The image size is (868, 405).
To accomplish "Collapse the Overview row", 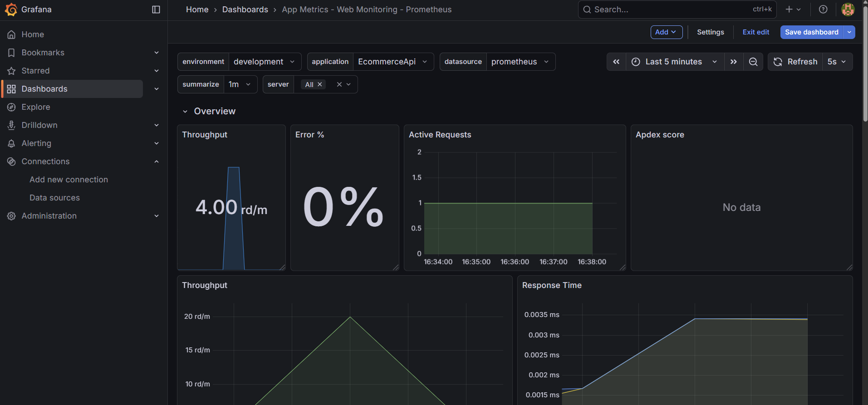I will (x=185, y=112).
